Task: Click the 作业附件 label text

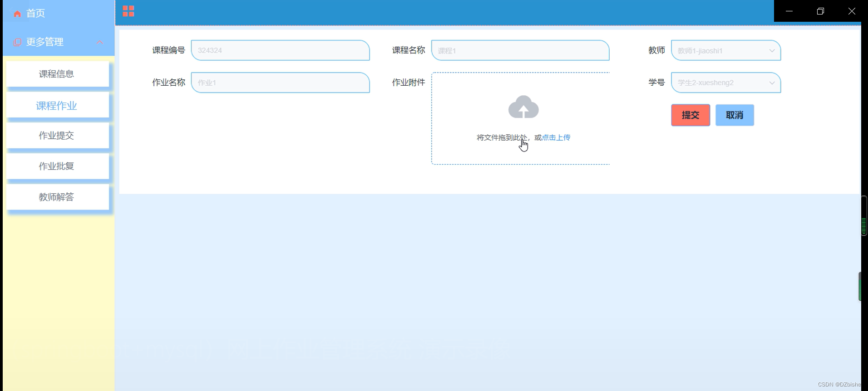Action: coord(409,83)
